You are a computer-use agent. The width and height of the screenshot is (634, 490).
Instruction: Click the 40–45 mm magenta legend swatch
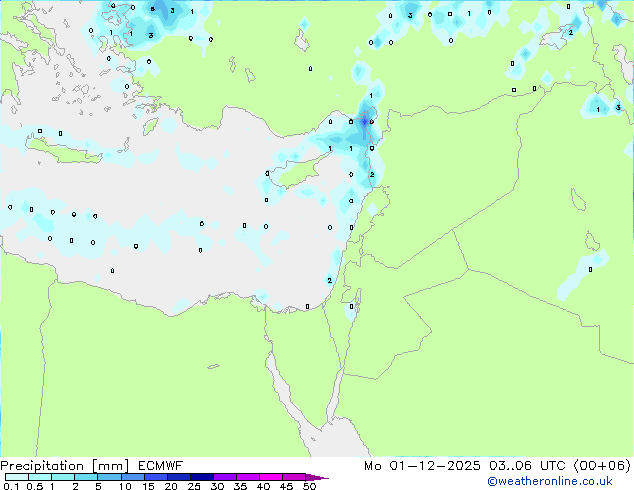(271, 477)
